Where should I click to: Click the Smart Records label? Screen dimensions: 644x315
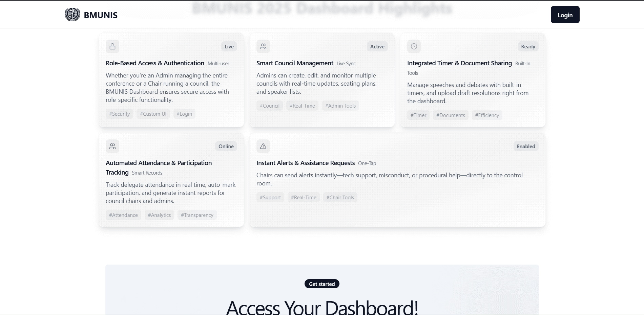tap(147, 173)
